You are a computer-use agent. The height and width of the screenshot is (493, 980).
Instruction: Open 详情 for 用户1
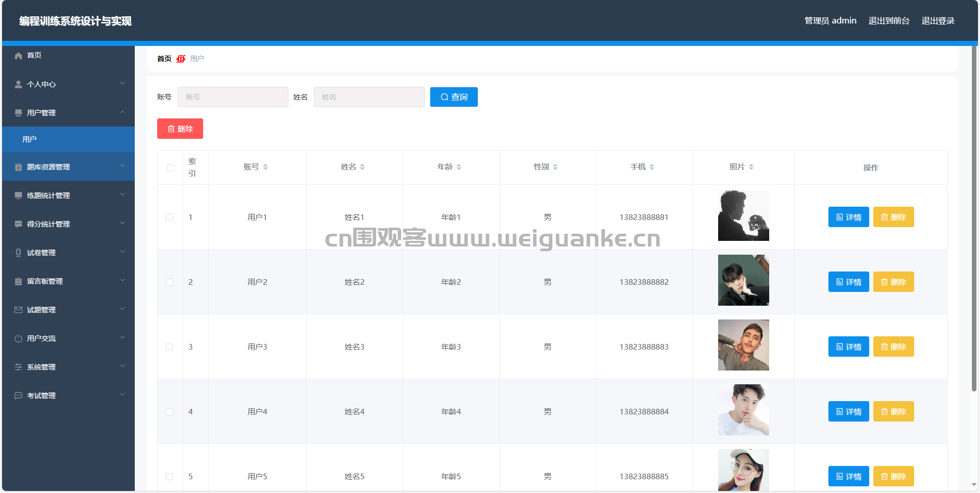pyautogui.click(x=848, y=217)
